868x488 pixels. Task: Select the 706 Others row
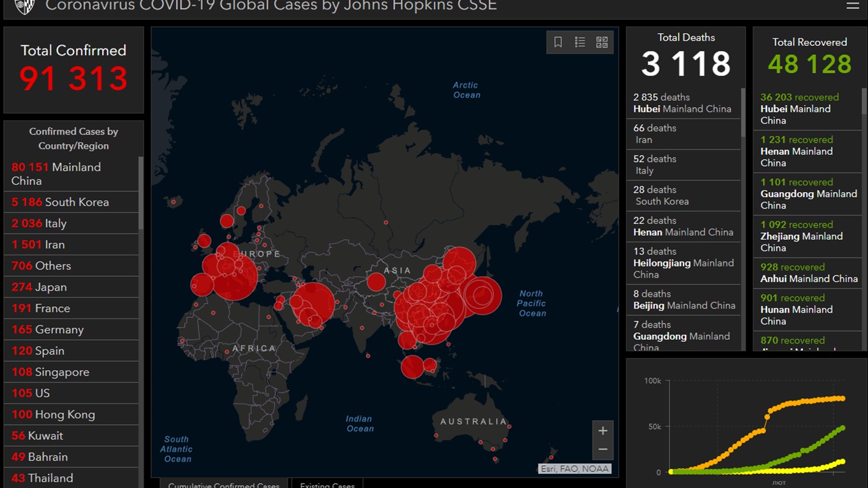(71, 265)
